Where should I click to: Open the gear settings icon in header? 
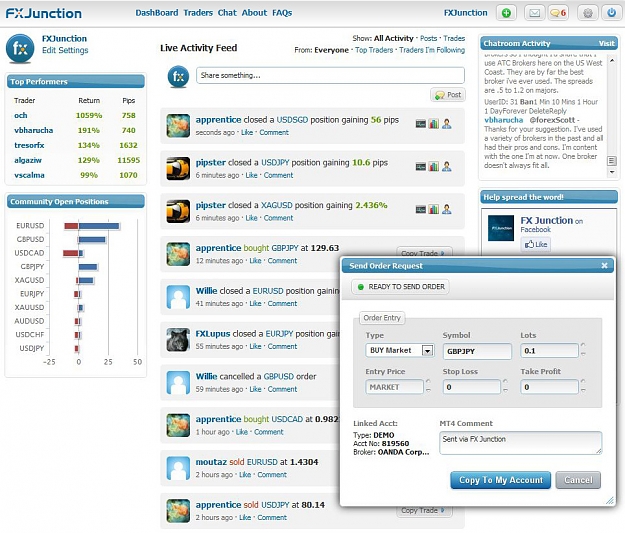coord(588,13)
